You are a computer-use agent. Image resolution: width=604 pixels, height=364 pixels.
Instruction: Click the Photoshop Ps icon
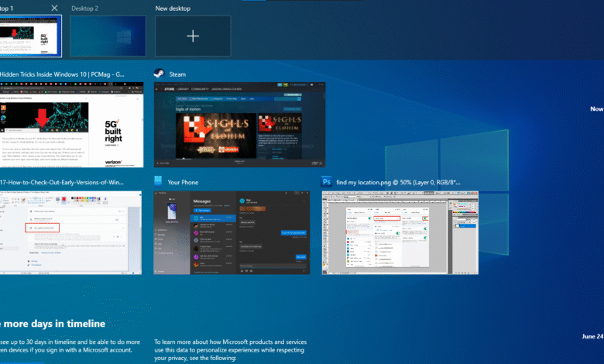[x=327, y=182]
